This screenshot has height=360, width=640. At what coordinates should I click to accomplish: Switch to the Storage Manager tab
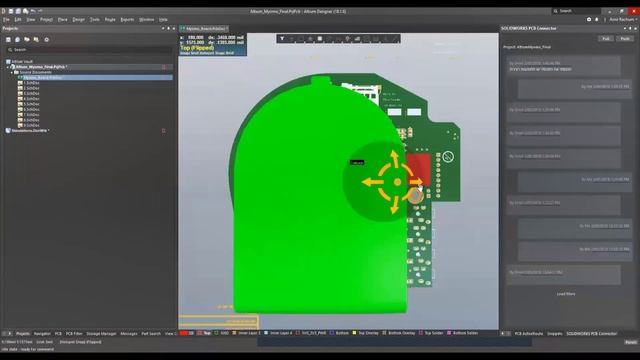tap(101, 333)
